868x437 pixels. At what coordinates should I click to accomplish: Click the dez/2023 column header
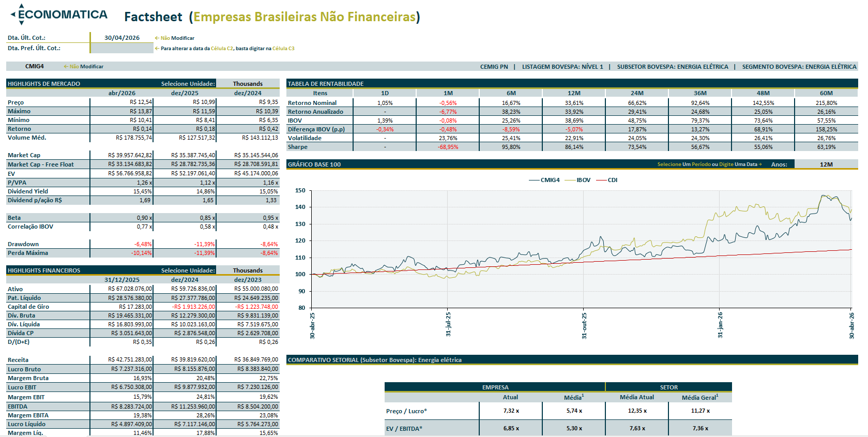[x=248, y=280]
